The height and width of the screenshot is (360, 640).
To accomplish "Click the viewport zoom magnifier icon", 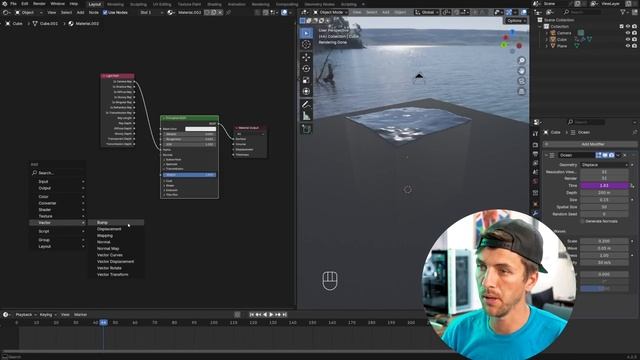I will tap(521, 61).
